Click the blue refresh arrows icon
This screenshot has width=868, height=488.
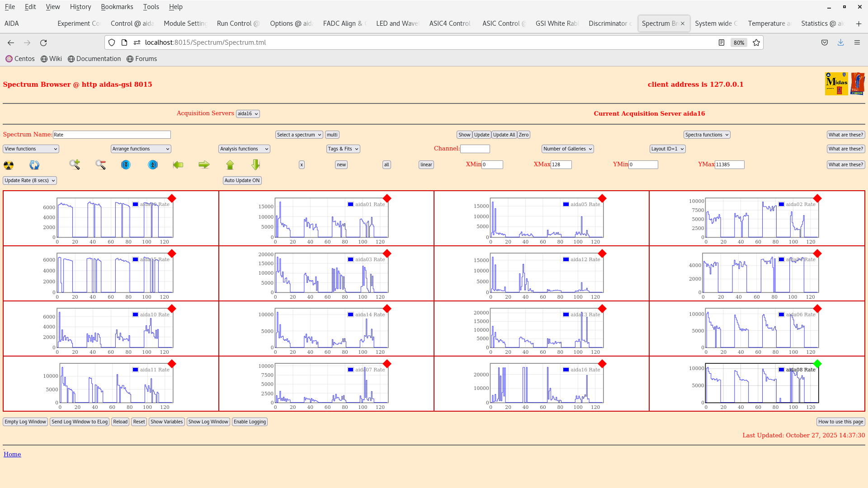[x=34, y=165]
